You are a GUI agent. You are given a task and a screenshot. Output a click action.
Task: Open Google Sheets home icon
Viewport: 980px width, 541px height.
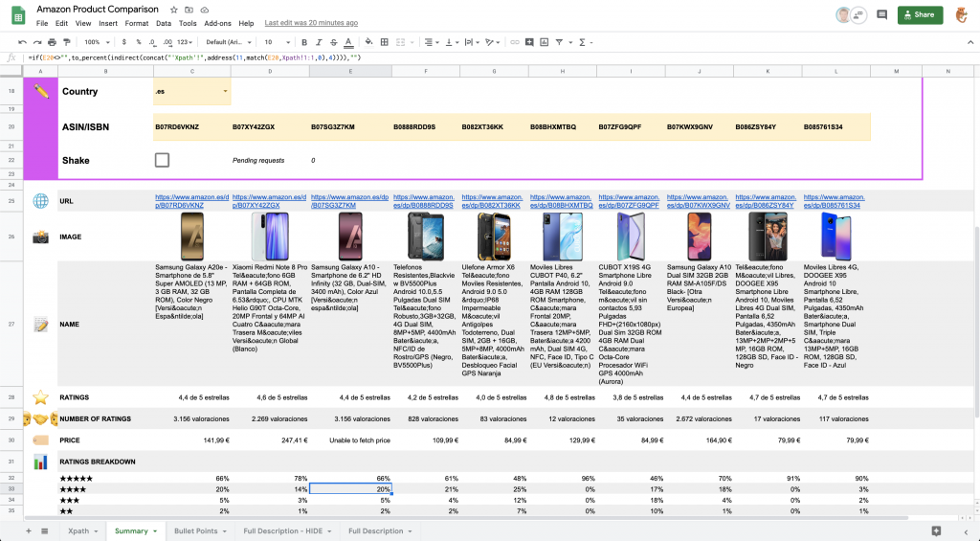18,16
